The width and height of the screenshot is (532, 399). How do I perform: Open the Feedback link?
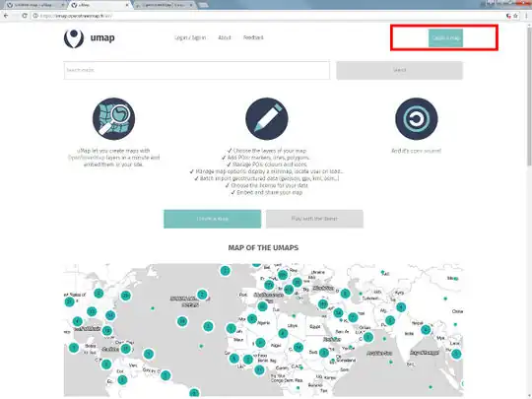[253, 37]
